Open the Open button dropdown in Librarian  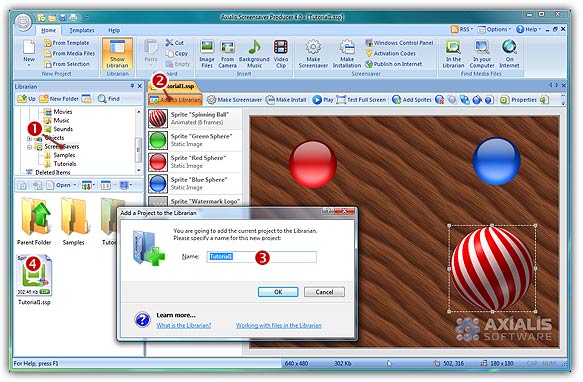click(x=75, y=185)
